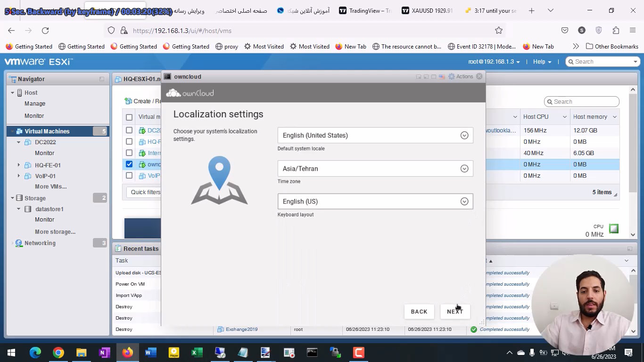Collapse the Storage tree node
Screen dimensions: 644x362
12,198
